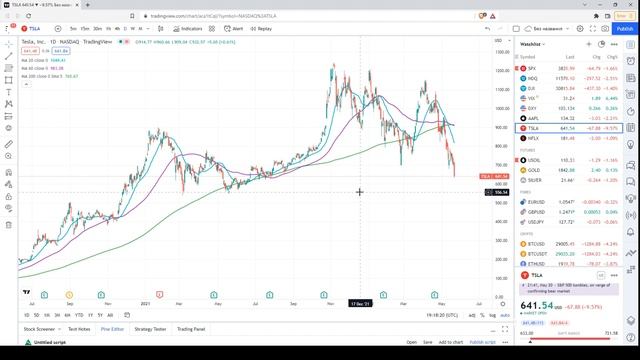Open the Indicators dialog
640x360 pixels.
tap(187, 29)
